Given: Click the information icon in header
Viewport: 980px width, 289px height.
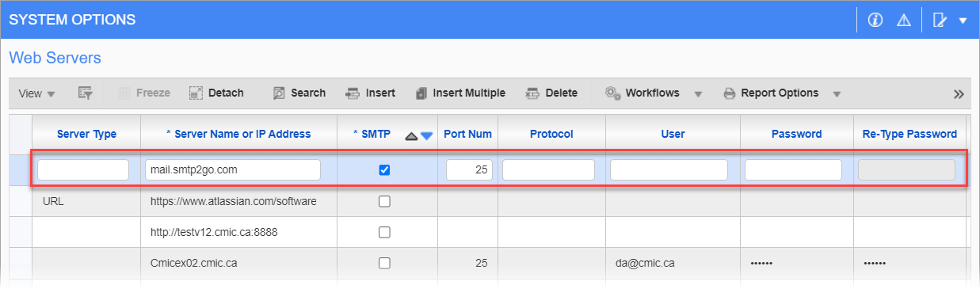Looking at the screenshot, I should (875, 21).
